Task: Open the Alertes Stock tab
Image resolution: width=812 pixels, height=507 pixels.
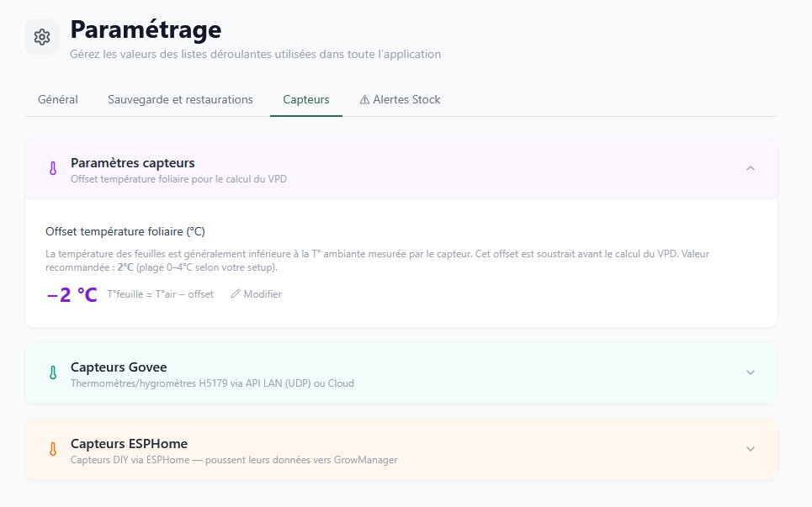Action: coord(401,100)
